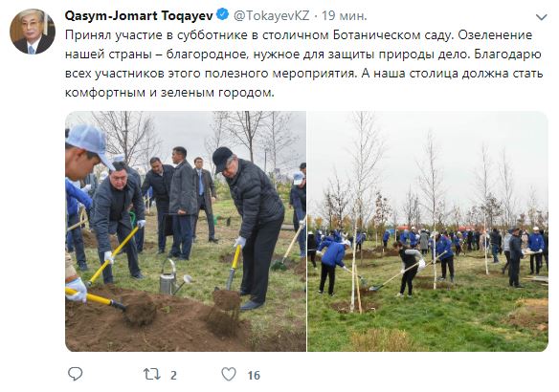559x392 pixels.
Task: Open the right photo of volunteers planting trees
Action: tap(428, 231)
